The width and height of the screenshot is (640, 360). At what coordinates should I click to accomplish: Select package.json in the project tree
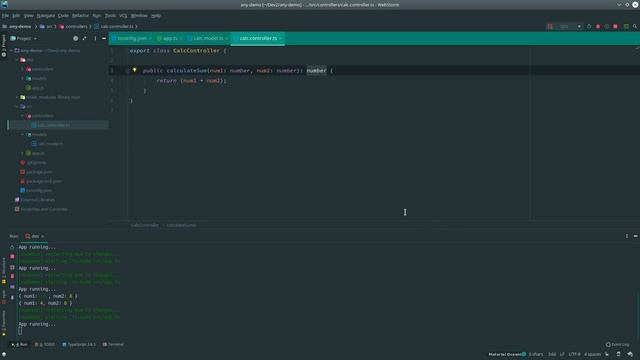coord(39,172)
